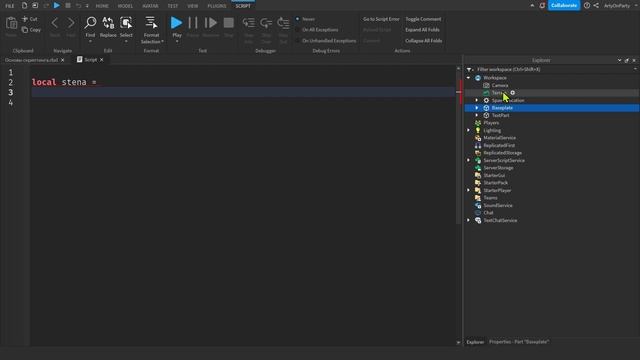The height and width of the screenshot is (360, 640).
Task: Click the new file icon in title bar
Action: [24, 6]
